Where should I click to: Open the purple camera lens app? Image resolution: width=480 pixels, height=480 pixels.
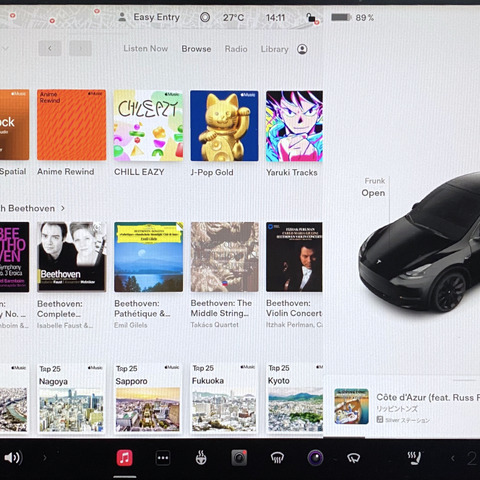click(315, 458)
